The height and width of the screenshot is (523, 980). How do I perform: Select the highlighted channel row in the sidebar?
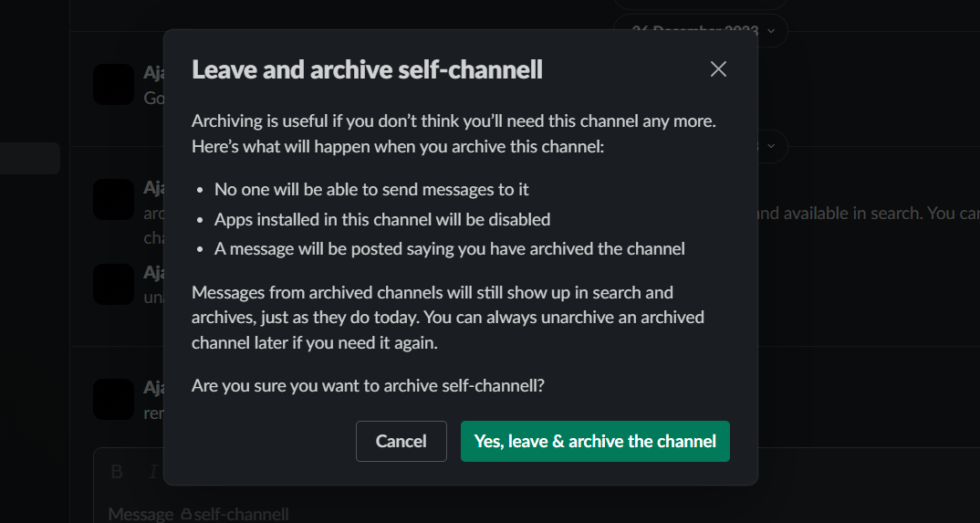coord(30,159)
